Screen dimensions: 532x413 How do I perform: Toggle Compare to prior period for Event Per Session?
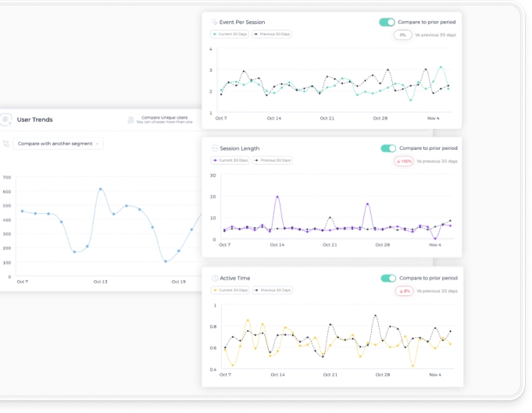(x=387, y=22)
